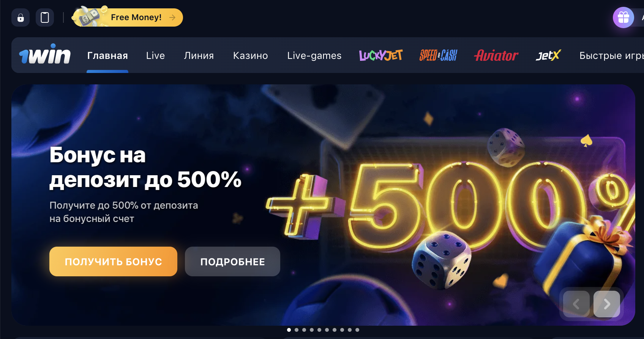Show next banner with right chevron
Screen dimensions: 644x339
point(607,304)
